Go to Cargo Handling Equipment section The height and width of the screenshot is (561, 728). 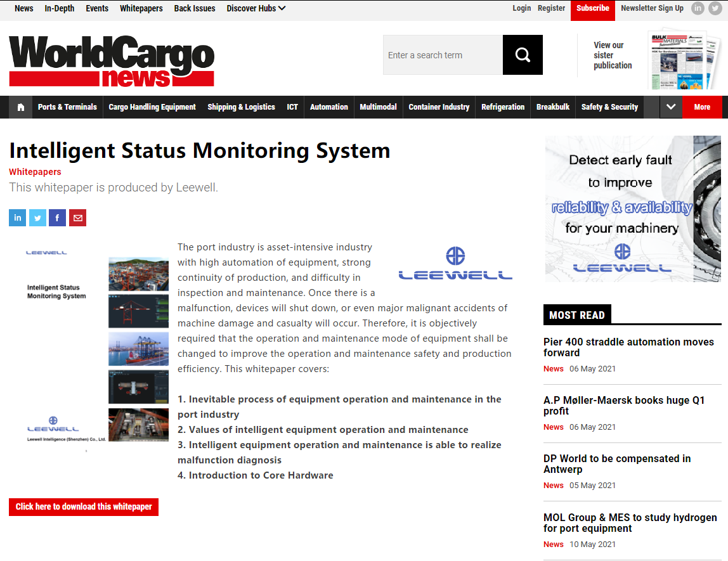coord(152,107)
